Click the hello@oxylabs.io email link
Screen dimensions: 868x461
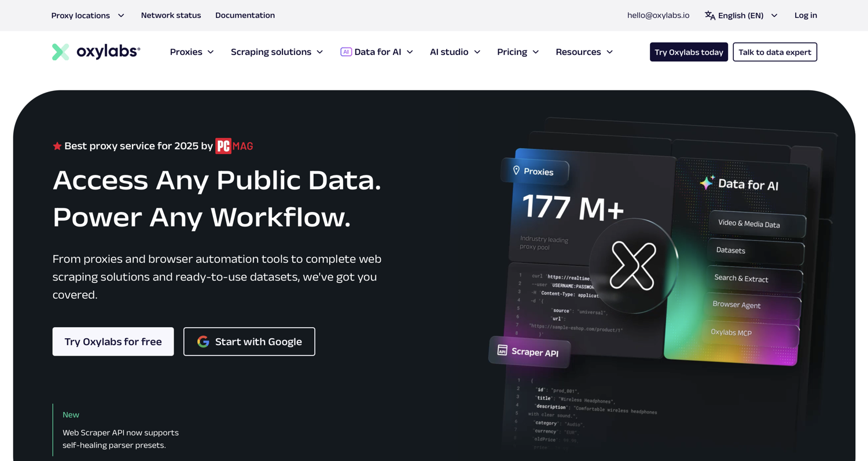tap(658, 16)
